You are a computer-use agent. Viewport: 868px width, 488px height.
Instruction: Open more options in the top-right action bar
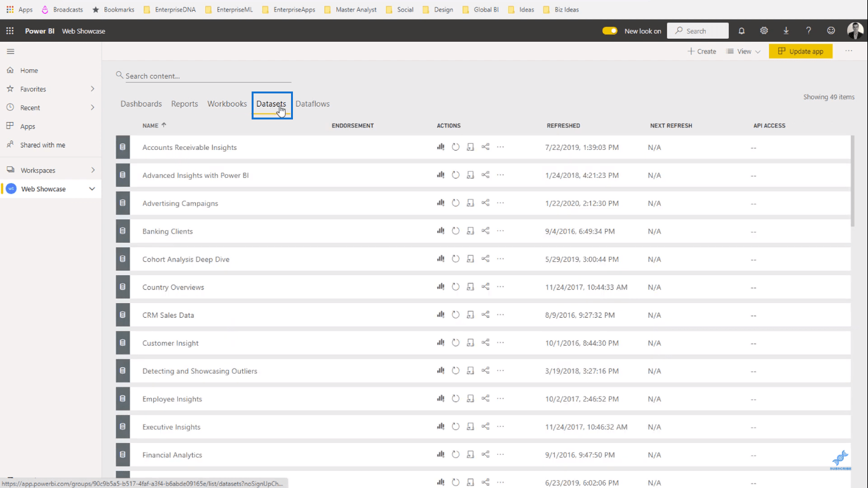click(849, 51)
